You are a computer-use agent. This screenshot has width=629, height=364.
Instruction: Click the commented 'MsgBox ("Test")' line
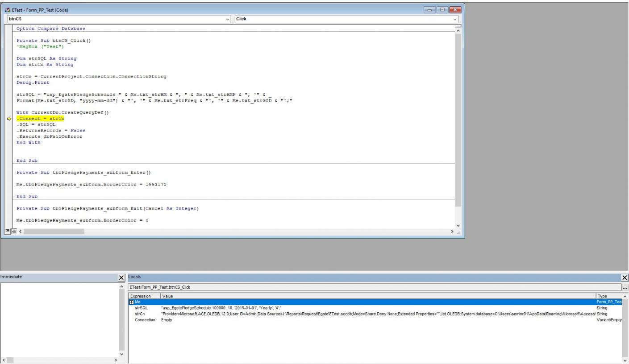(x=40, y=46)
